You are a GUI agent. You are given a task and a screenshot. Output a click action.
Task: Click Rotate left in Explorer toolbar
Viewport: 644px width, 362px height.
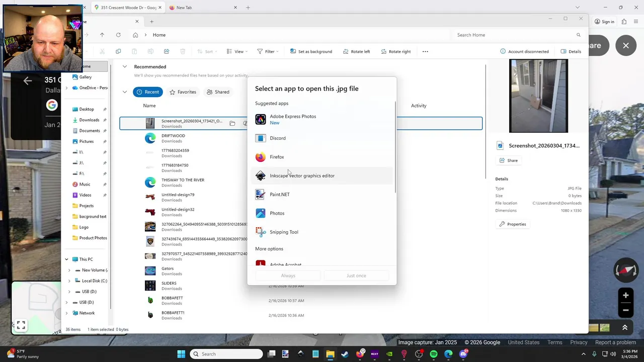(356, 51)
